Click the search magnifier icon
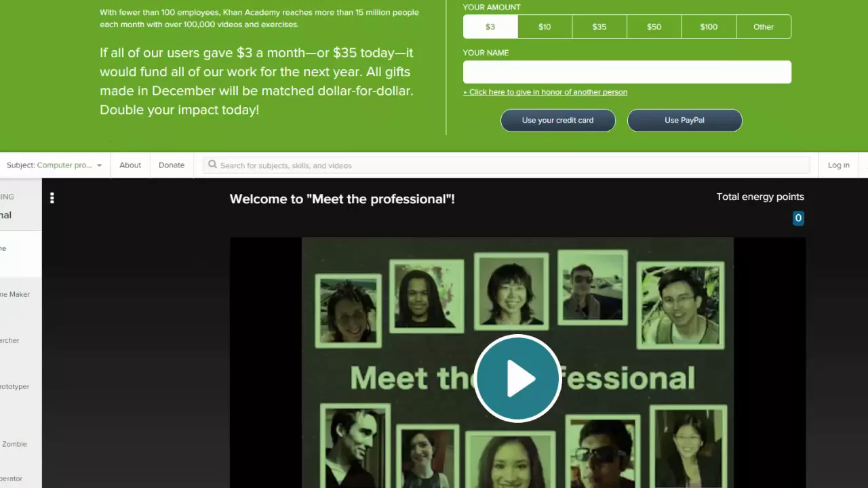The image size is (868, 488). click(212, 165)
